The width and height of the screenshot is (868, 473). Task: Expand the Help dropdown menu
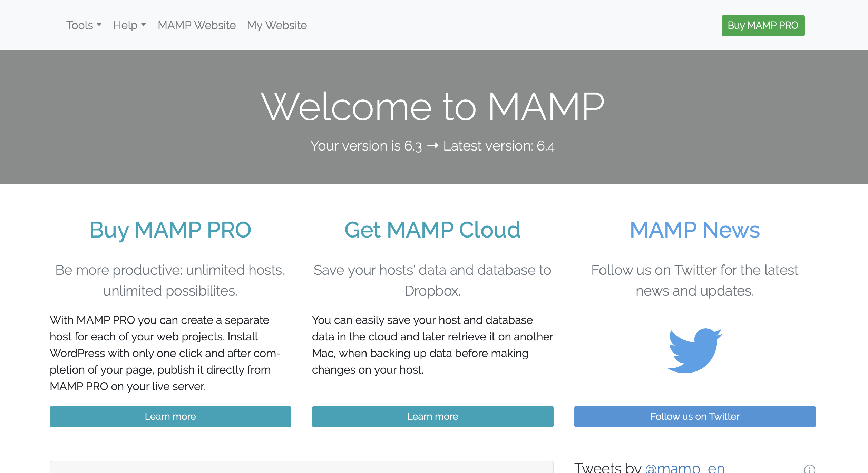click(x=130, y=25)
